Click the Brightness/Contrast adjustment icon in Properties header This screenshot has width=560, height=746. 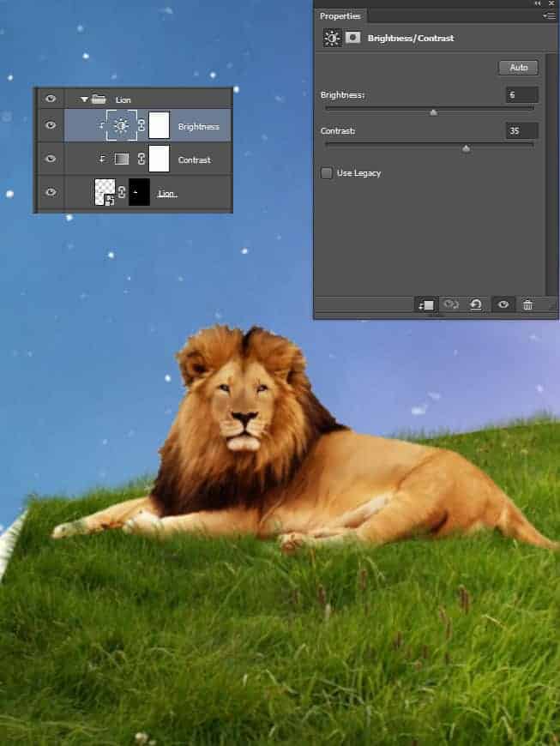tap(332, 39)
